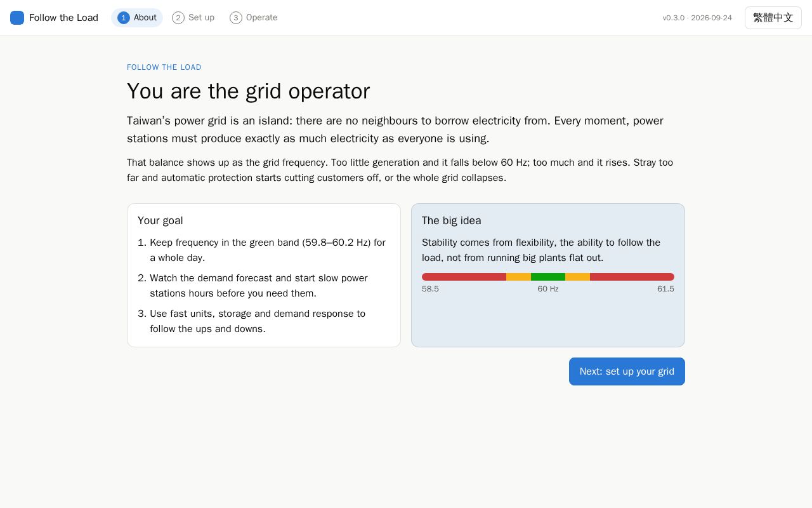Go to the Set up step
Image resolution: width=812 pixels, height=508 pixels.
pyautogui.click(x=193, y=18)
